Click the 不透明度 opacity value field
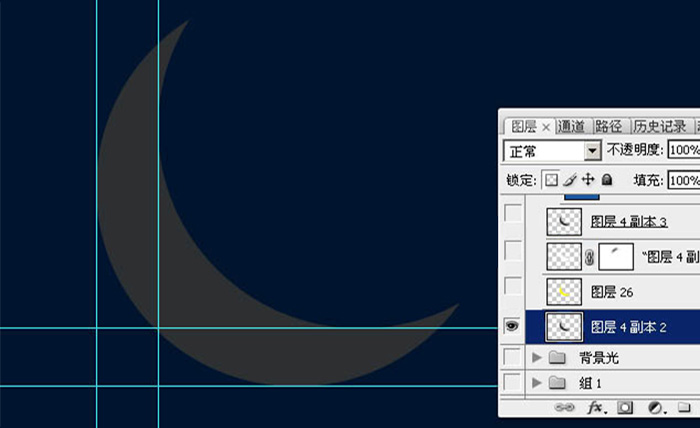The height and width of the screenshot is (428, 700). coord(683,150)
